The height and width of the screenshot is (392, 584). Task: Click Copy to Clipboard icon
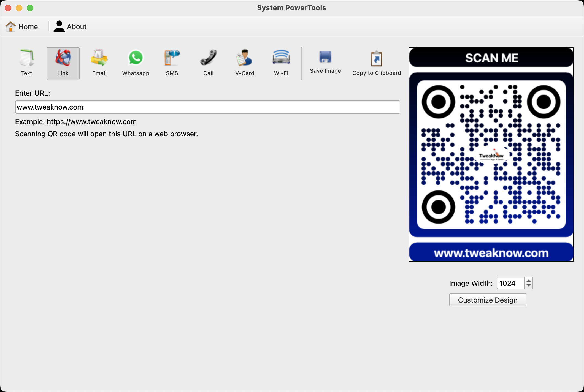click(x=377, y=59)
